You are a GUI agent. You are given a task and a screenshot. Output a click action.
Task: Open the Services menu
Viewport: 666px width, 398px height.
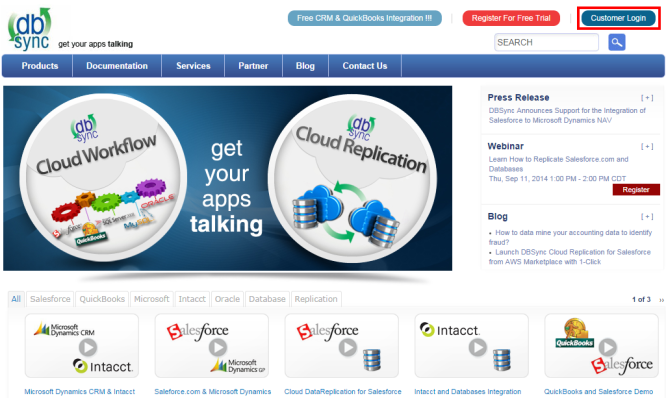(193, 66)
